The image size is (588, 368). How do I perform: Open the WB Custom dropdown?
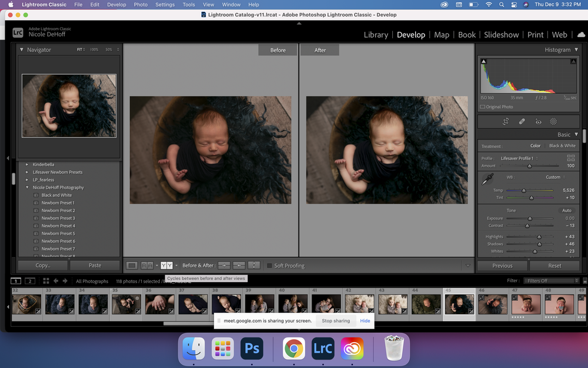[x=556, y=177]
